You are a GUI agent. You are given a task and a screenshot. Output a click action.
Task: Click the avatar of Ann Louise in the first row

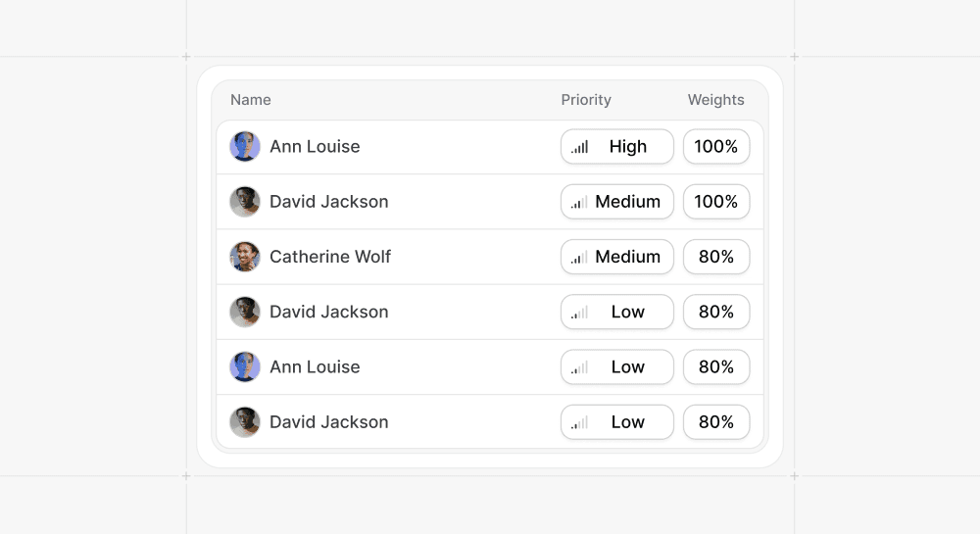pos(245,147)
